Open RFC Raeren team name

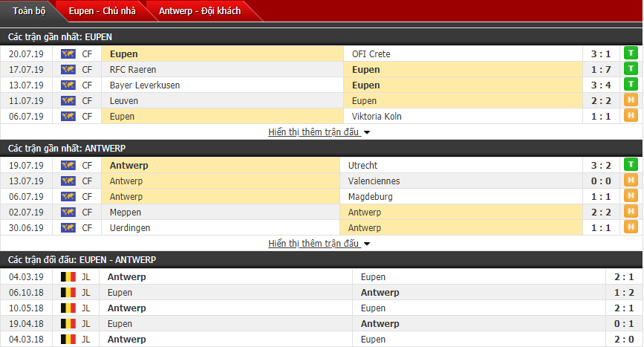(x=133, y=69)
